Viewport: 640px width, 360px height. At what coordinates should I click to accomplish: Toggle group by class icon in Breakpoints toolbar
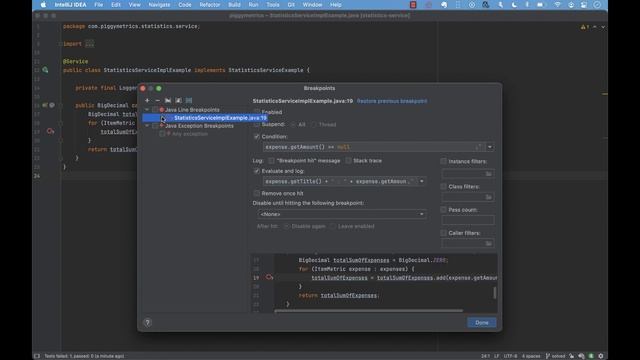click(x=189, y=100)
